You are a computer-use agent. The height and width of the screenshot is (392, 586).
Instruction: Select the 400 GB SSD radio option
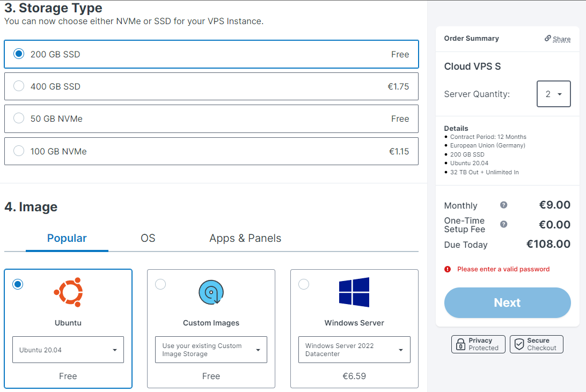[19, 86]
